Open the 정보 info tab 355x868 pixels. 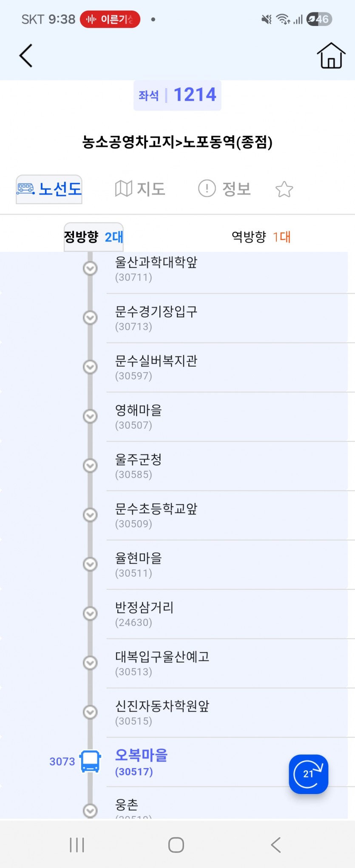tap(224, 189)
